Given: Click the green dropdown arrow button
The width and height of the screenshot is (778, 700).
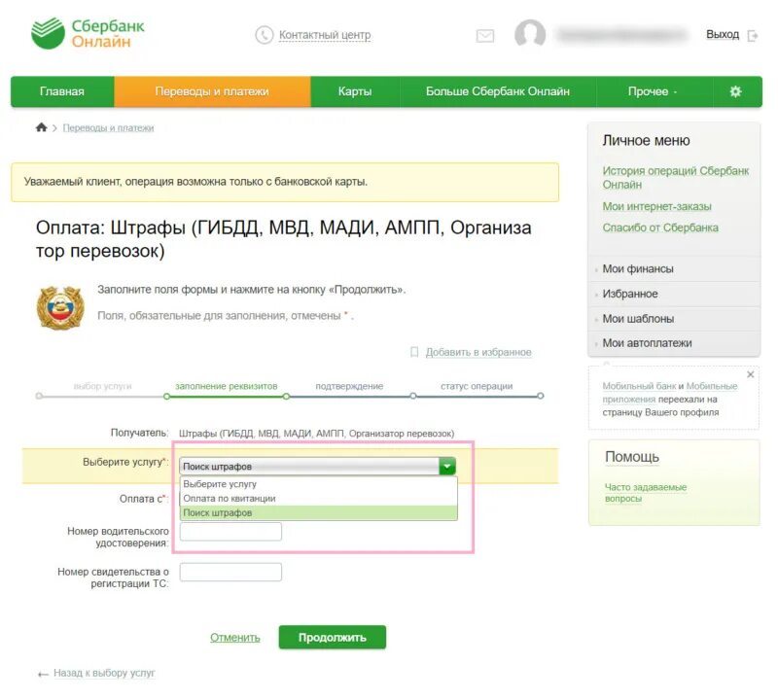Looking at the screenshot, I should [x=447, y=467].
